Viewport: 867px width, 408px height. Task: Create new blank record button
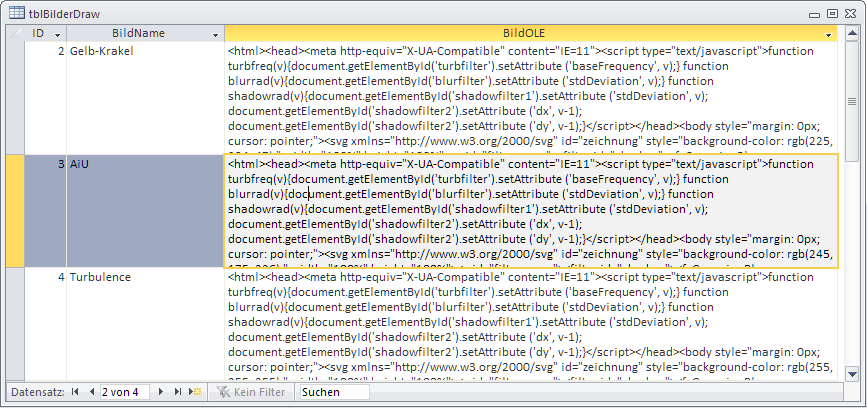click(x=195, y=392)
